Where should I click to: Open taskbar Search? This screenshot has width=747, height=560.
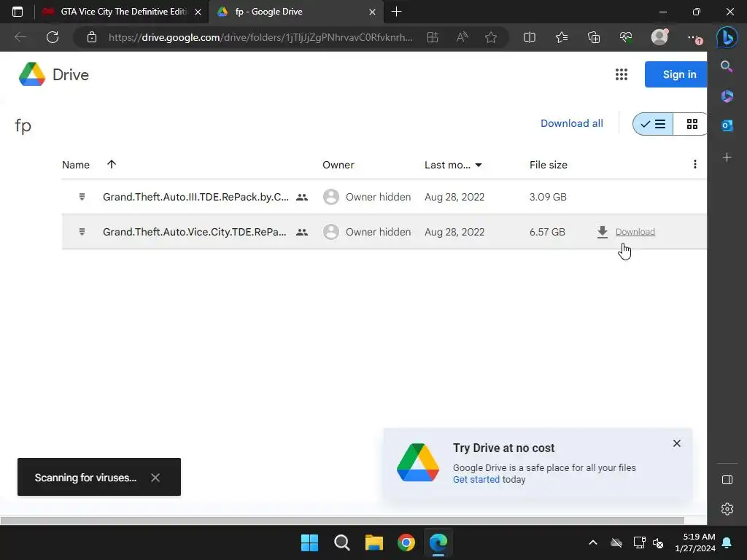(341, 542)
